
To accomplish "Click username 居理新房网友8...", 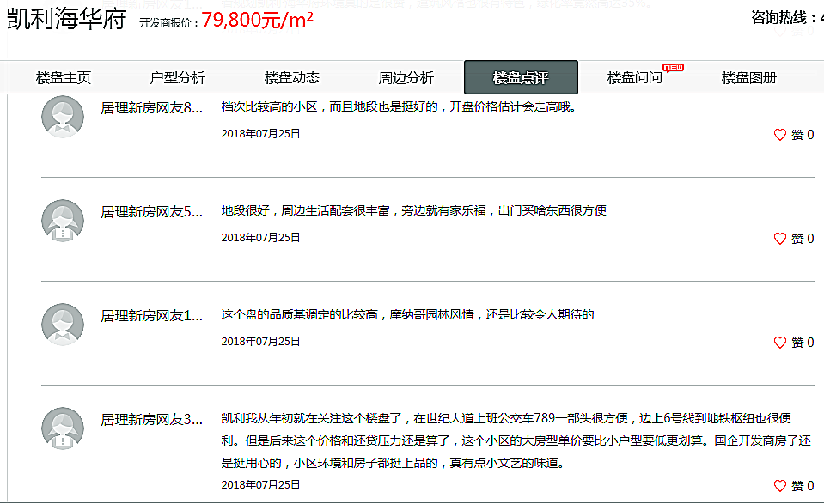I will tap(152, 107).
